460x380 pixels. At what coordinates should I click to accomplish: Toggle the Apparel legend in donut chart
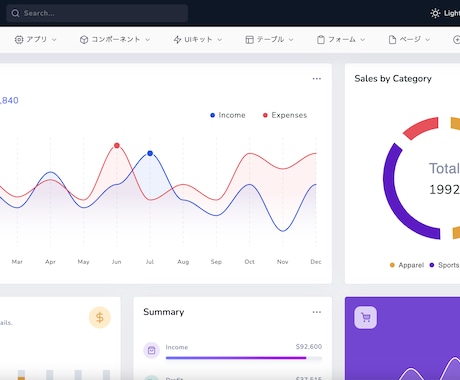point(407,265)
